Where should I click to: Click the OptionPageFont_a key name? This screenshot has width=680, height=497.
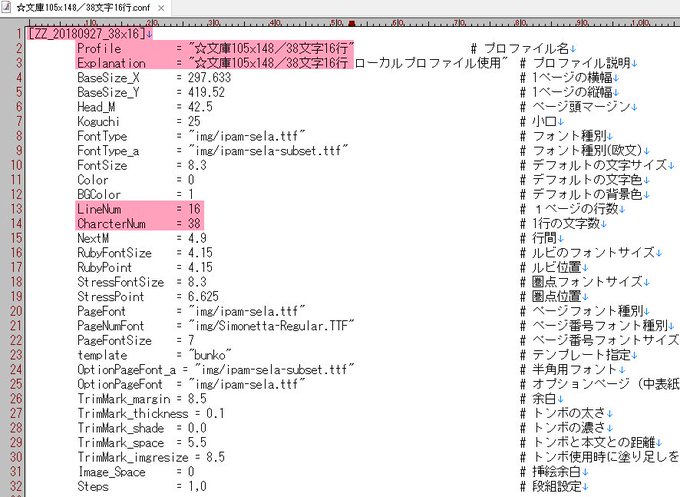coord(127,369)
